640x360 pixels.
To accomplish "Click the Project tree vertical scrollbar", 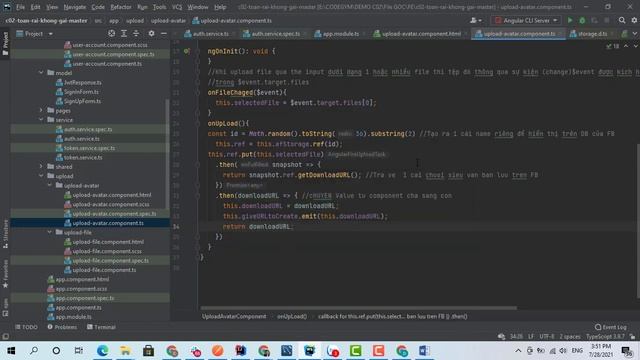I will click(x=167, y=153).
